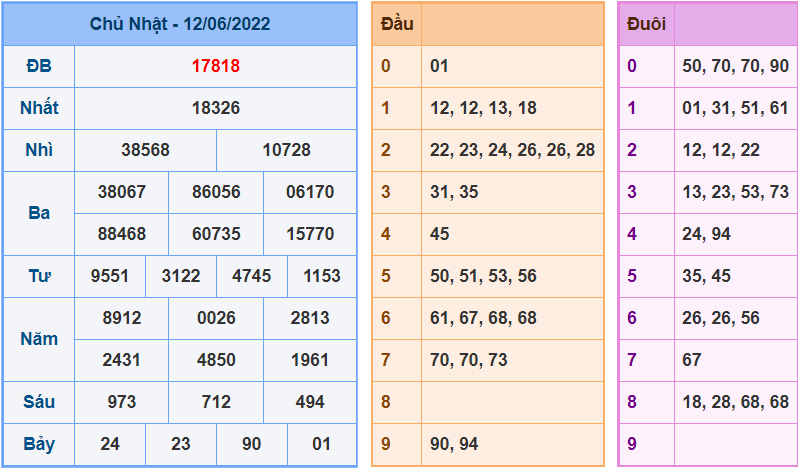Click fourth prize number 9551
This screenshot has width=798, height=469.
click(x=110, y=276)
